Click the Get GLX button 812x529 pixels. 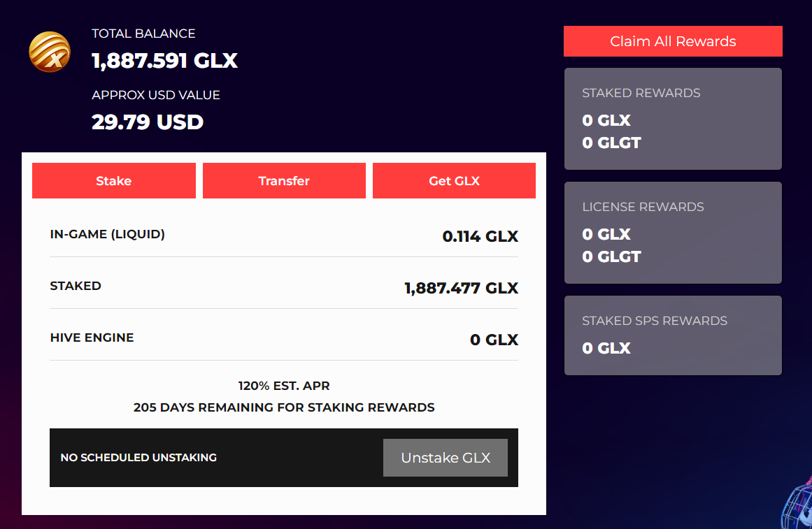click(454, 181)
